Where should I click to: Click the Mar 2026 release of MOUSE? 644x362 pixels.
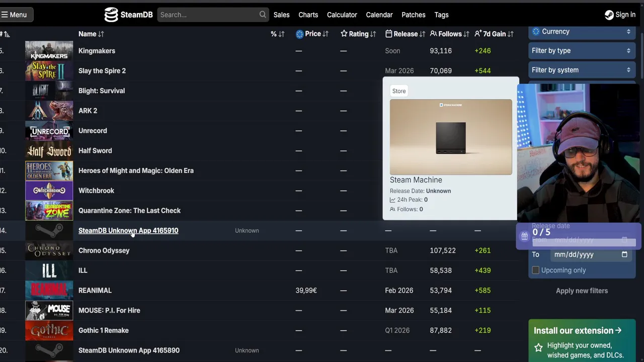(399, 310)
